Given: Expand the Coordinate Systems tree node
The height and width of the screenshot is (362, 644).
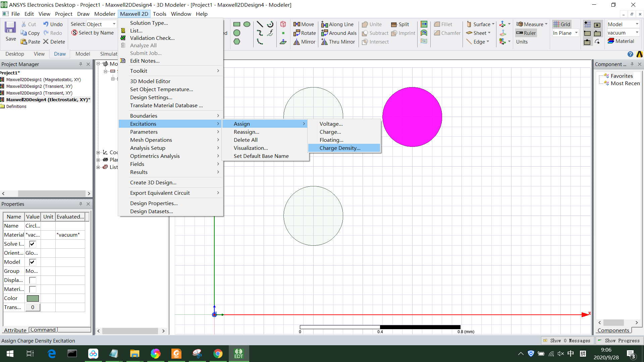Looking at the screenshot, I should tap(98, 153).
